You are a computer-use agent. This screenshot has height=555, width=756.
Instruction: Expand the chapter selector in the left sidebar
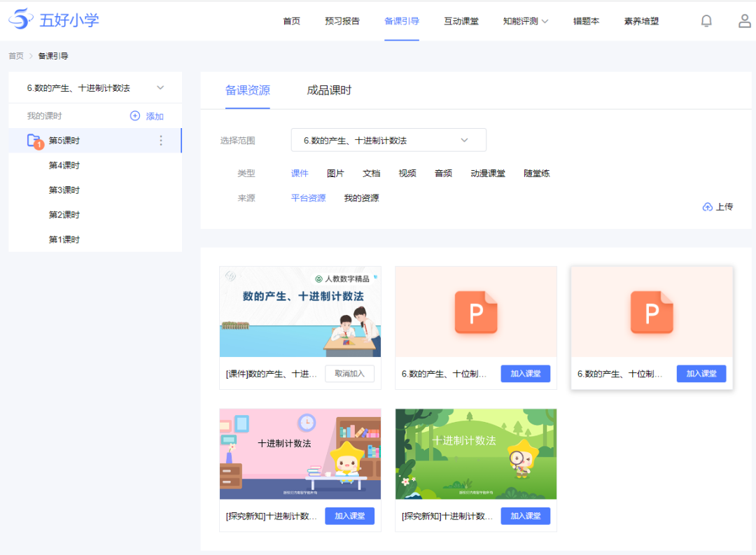click(160, 88)
